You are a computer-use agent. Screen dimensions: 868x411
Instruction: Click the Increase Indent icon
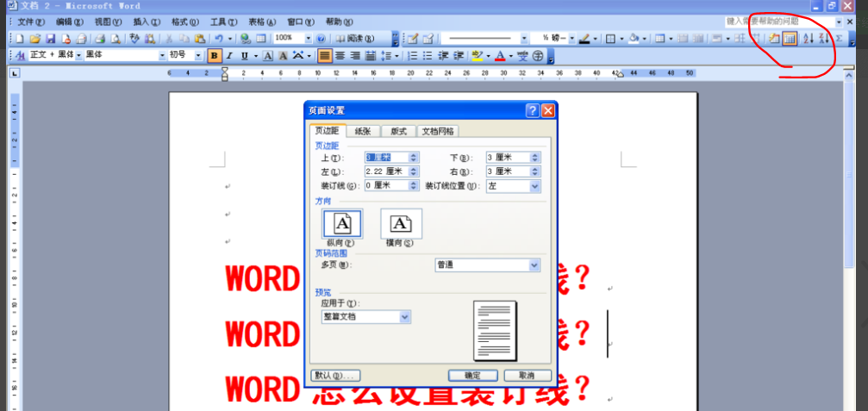[x=459, y=56]
